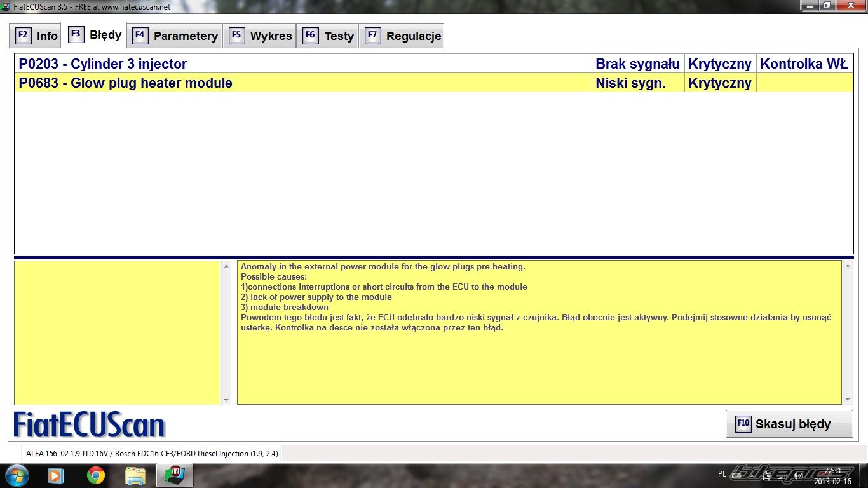The image size is (868, 488).
Task: Click the down arrow of description text scrollbar
Action: pyautogui.click(x=848, y=400)
